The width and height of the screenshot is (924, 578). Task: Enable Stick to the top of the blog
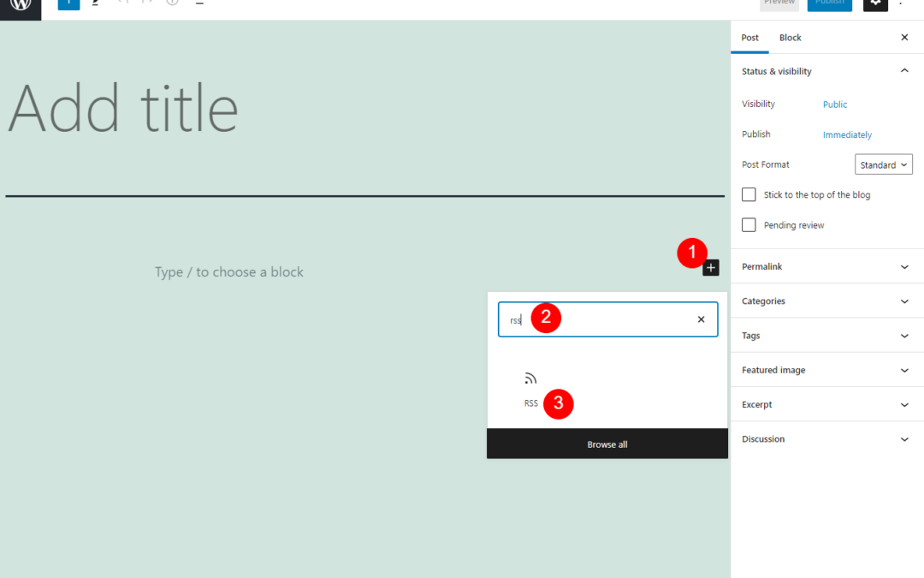[749, 195]
